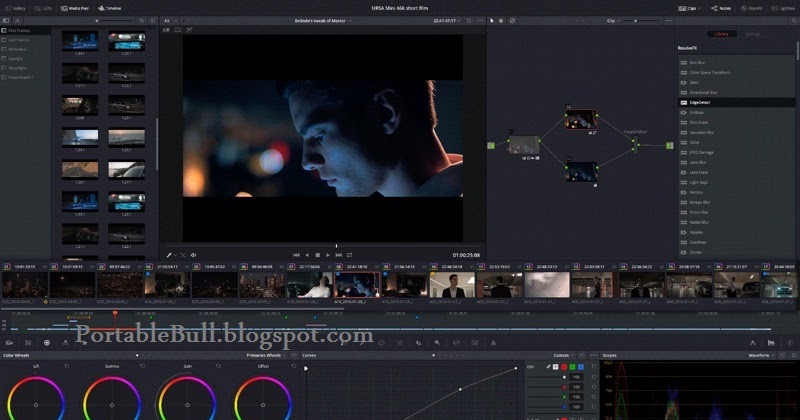Toggle the Timeline button in top bar
This screenshot has width=800, height=420.
pos(110,8)
